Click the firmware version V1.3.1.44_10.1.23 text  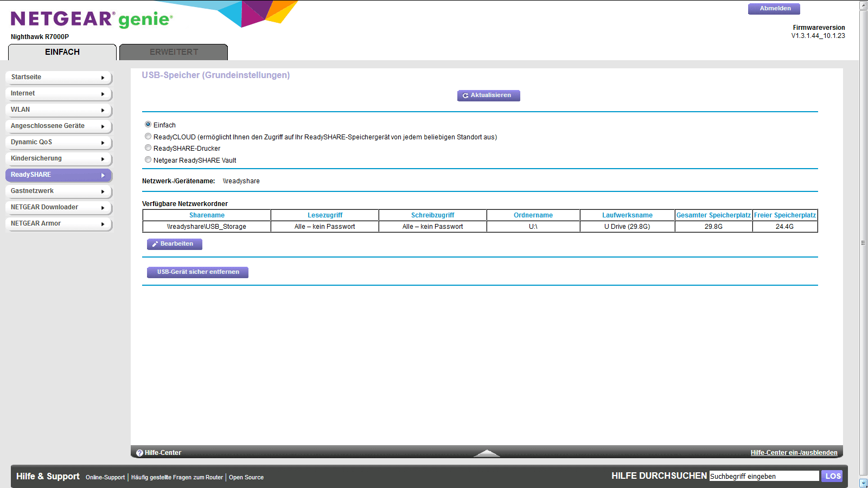pos(818,36)
